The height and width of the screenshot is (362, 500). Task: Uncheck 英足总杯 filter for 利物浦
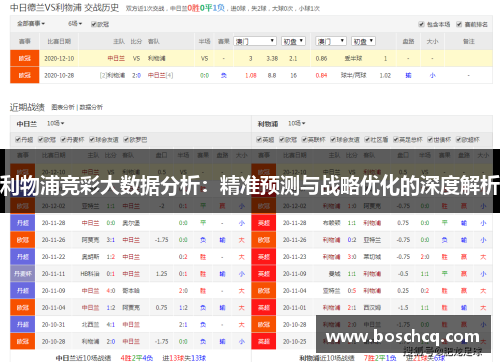(x=396, y=139)
